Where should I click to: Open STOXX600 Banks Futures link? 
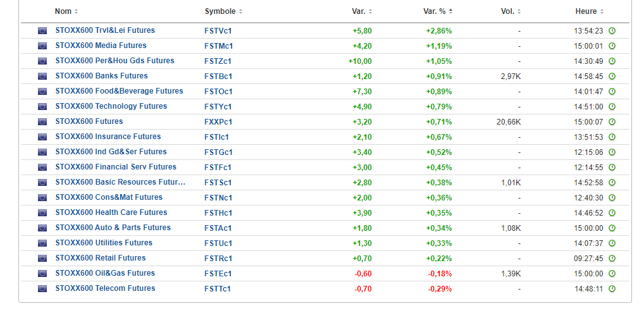pos(101,76)
